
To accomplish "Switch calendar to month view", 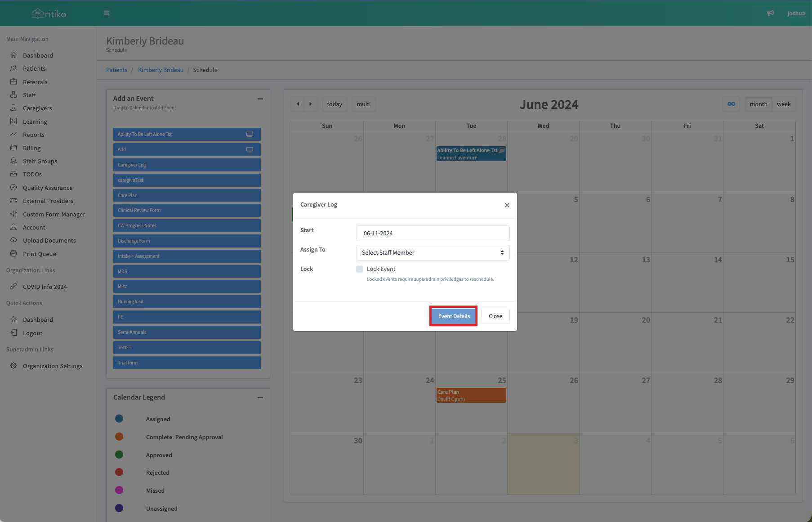I will [x=758, y=104].
